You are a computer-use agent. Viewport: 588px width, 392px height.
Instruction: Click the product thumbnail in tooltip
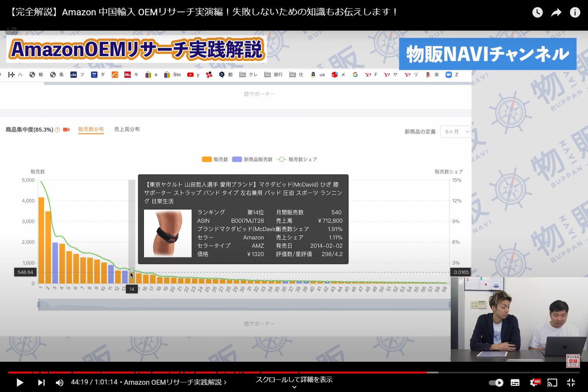click(x=168, y=233)
